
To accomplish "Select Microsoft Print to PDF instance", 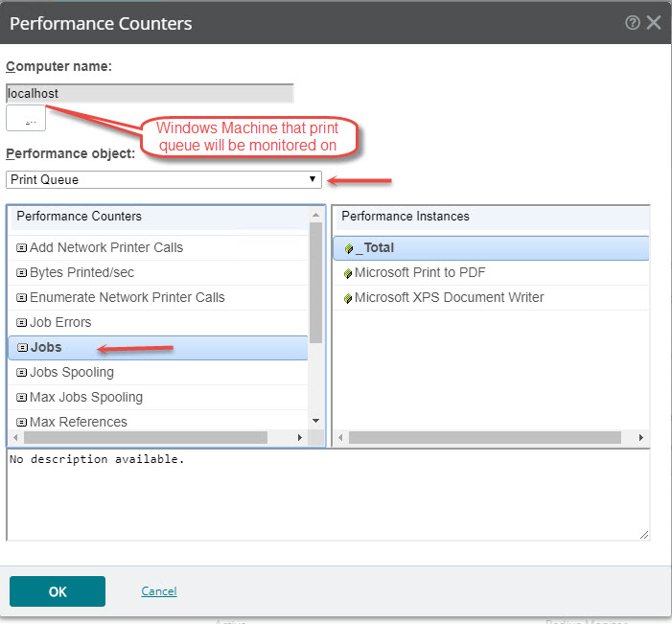I will click(420, 272).
